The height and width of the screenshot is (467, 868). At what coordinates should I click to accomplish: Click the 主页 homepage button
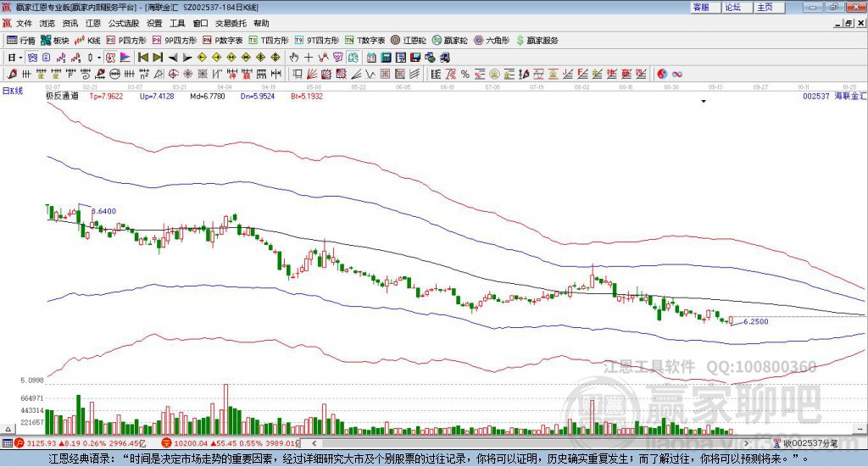pyautogui.click(x=769, y=7)
